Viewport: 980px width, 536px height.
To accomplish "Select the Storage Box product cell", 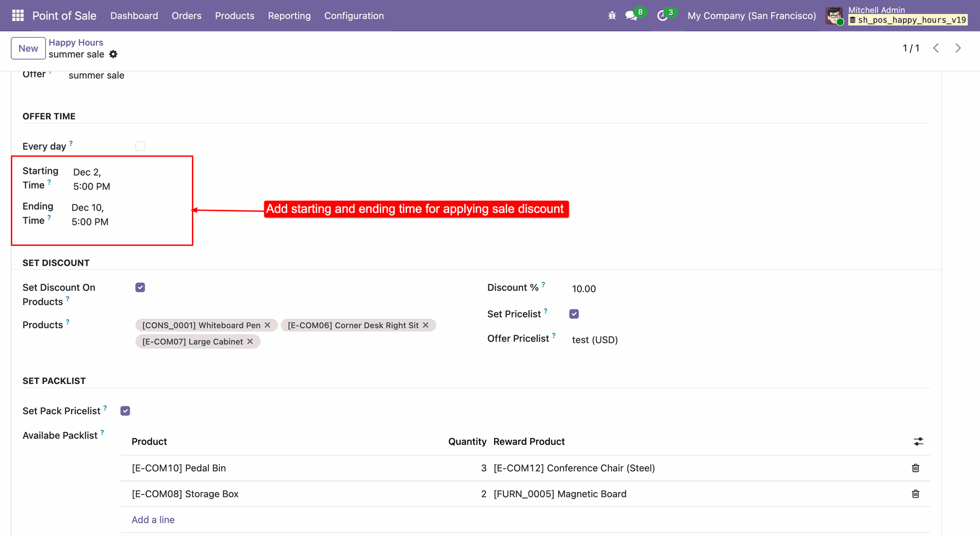I will (x=185, y=494).
